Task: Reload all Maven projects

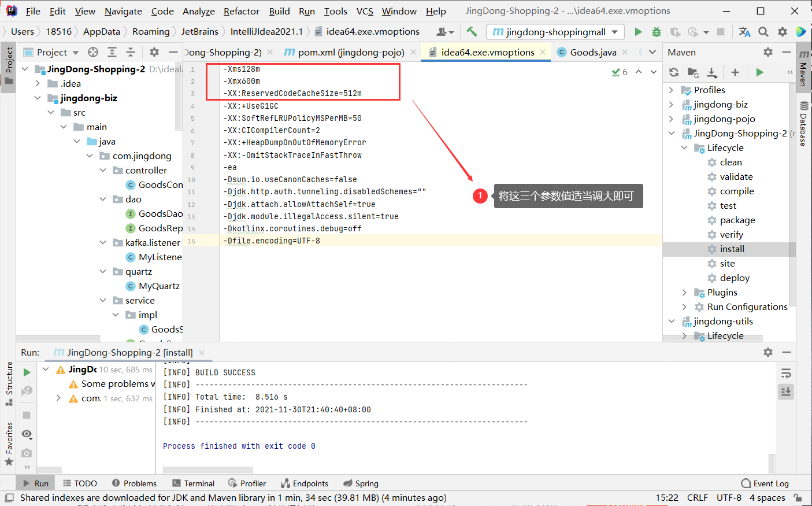Action: [x=674, y=72]
